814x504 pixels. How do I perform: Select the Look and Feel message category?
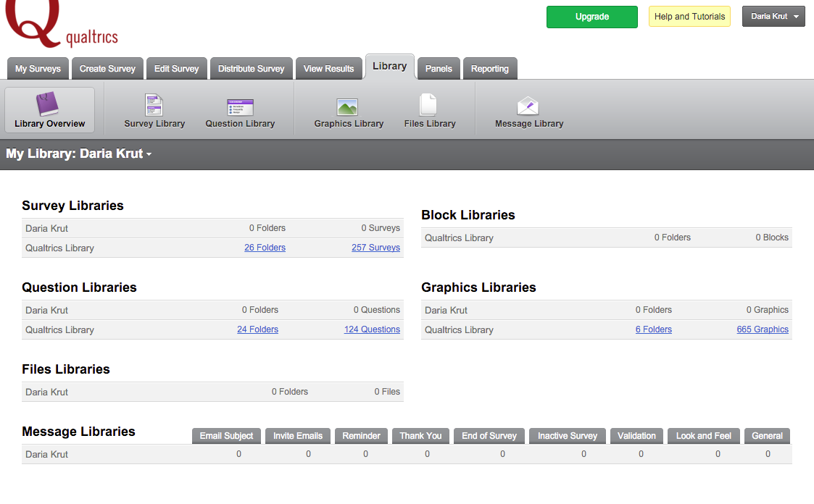pos(703,436)
